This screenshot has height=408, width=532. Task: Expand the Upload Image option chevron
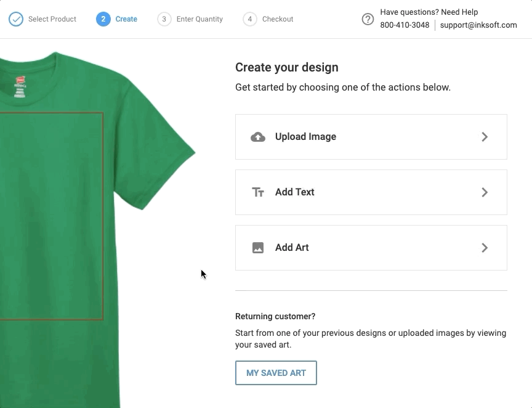point(485,136)
